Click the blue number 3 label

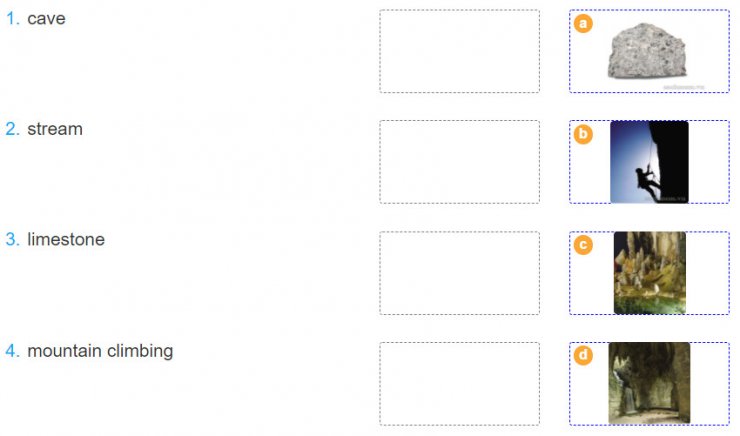(13, 239)
